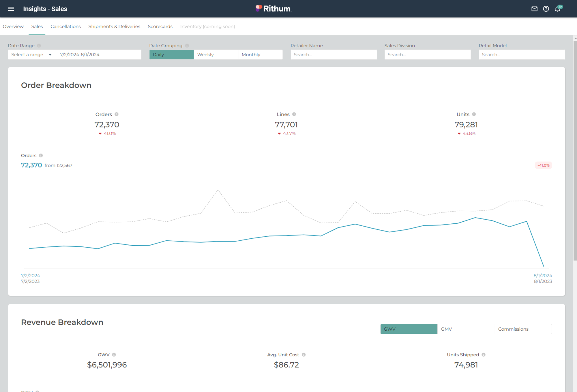
Task: Click info icon beside Avg. Unit Cost
Action: point(304,355)
